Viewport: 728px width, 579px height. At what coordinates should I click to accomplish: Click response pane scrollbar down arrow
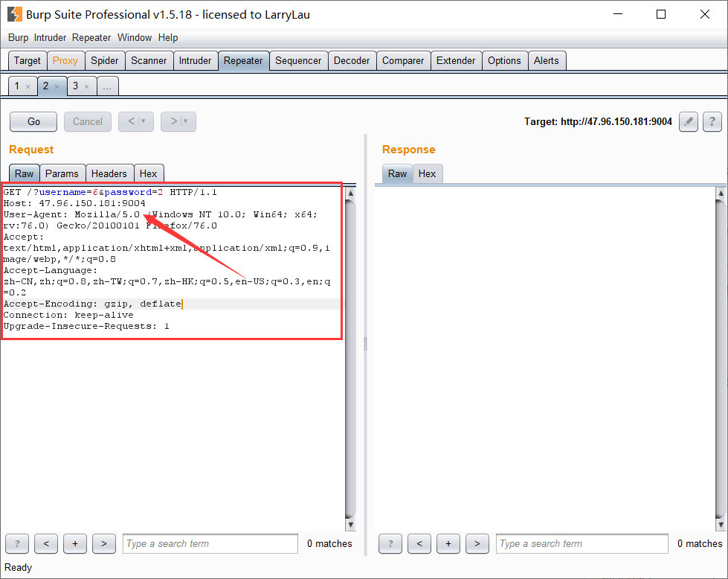(721, 525)
